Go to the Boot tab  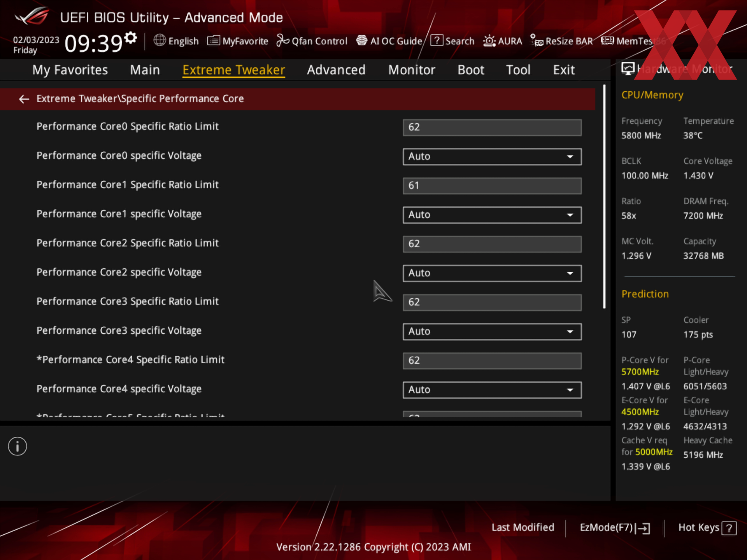[x=471, y=70]
